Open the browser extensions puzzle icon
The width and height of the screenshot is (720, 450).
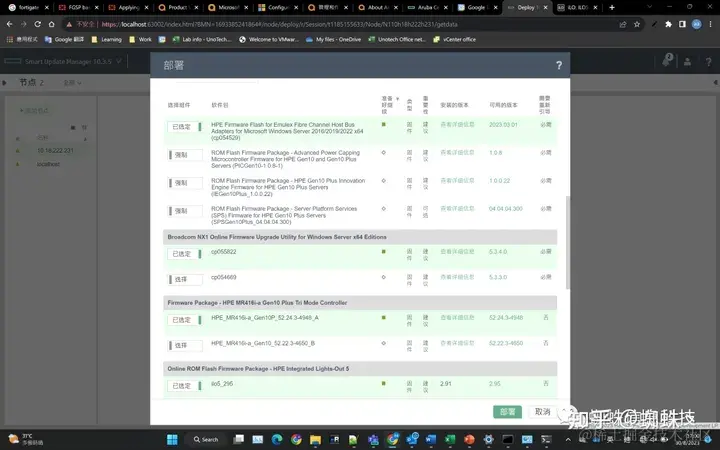(x=669, y=24)
